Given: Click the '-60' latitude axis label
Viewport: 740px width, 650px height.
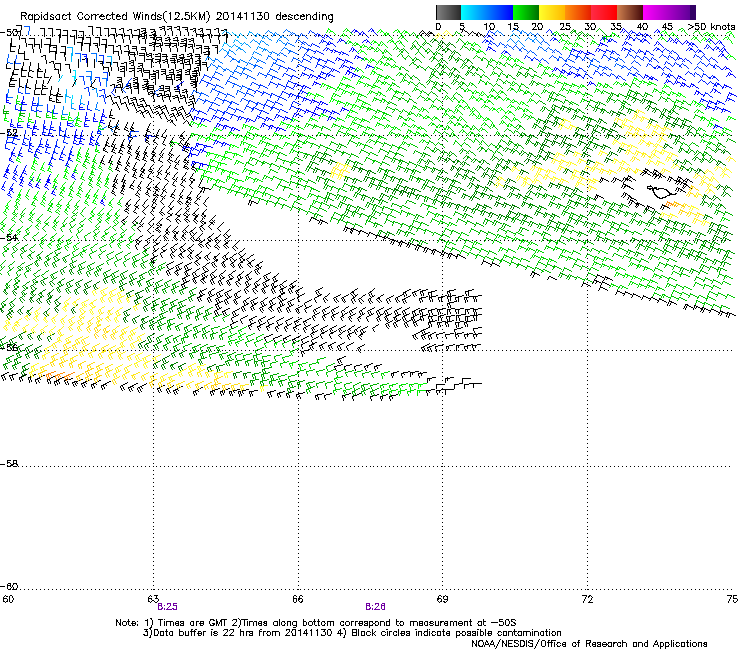Looking at the screenshot, I should point(9,586).
